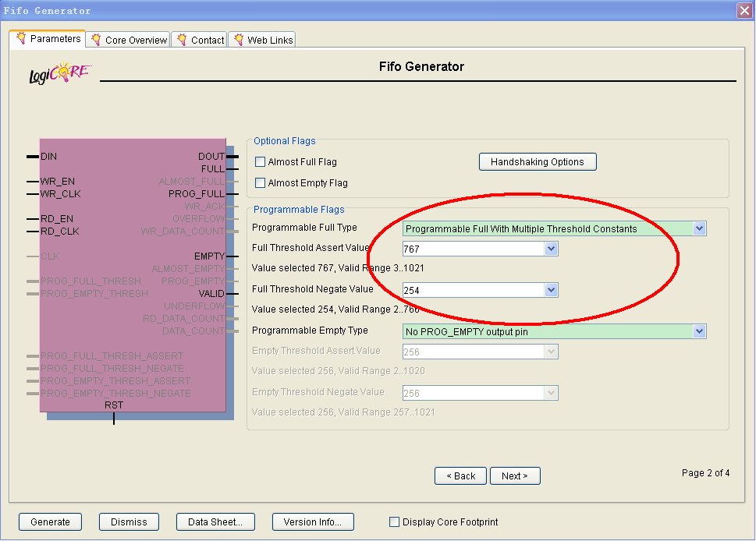The image size is (756, 541).
Task: Click the Programmable Flags group heading
Action: tap(299, 210)
